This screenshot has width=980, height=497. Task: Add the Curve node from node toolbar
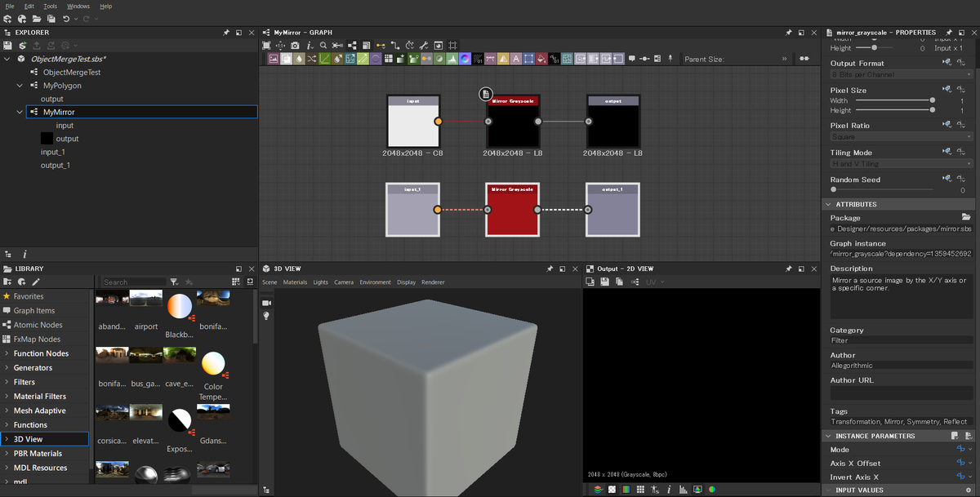coord(324,59)
